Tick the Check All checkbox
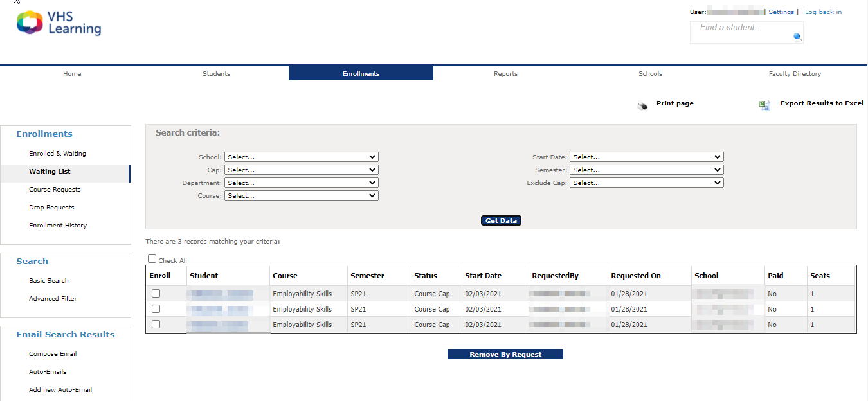Image resolution: width=868 pixels, height=401 pixels. [x=152, y=259]
